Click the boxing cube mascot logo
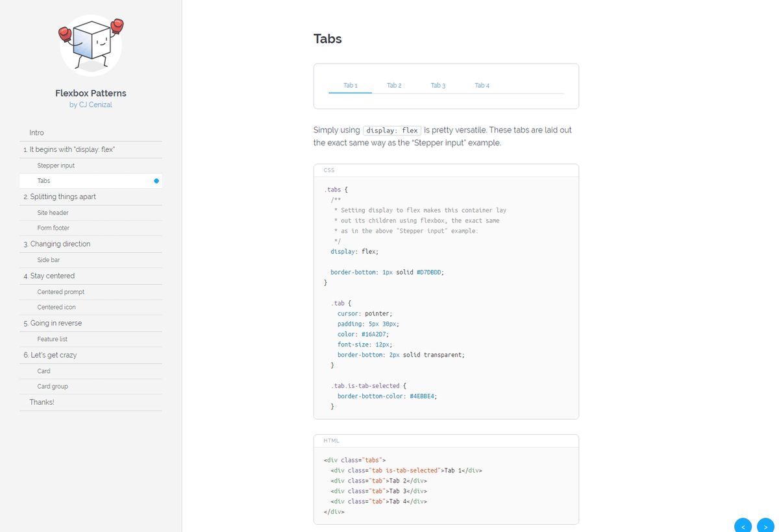Viewport: 779px width, 532px height. pyautogui.click(x=91, y=45)
